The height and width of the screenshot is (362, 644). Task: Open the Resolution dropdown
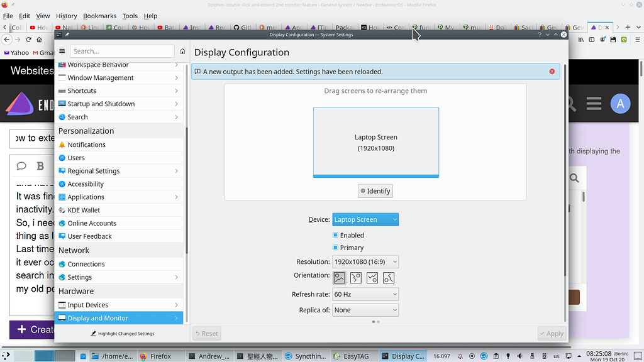pyautogui.click(x=365, y=261)
